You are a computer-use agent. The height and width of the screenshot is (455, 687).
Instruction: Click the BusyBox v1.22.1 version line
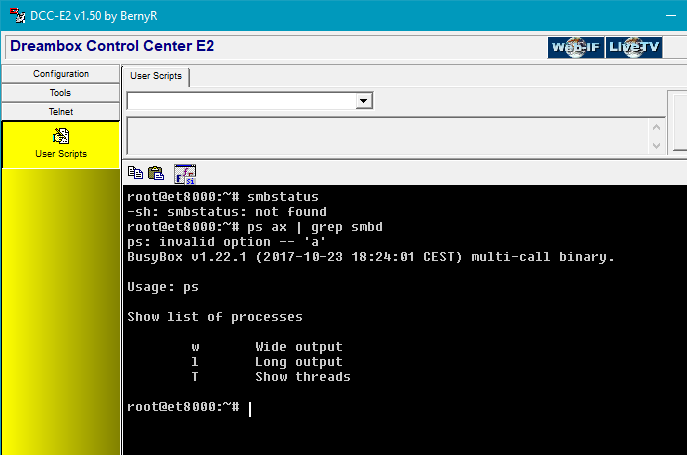[x=371, y=257]
